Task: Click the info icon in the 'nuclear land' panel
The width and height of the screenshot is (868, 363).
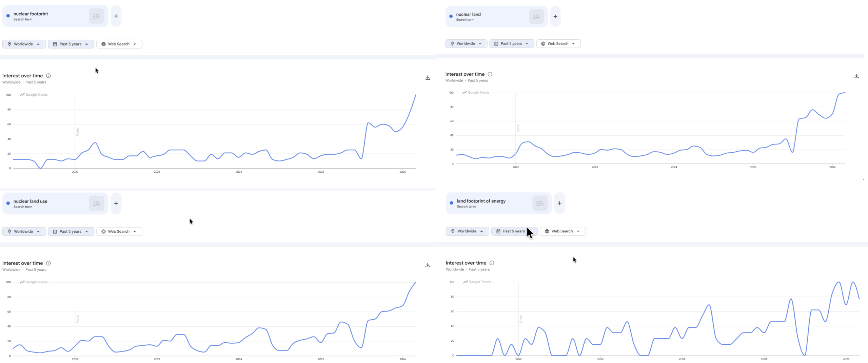Action: click(x=490, y=74)
